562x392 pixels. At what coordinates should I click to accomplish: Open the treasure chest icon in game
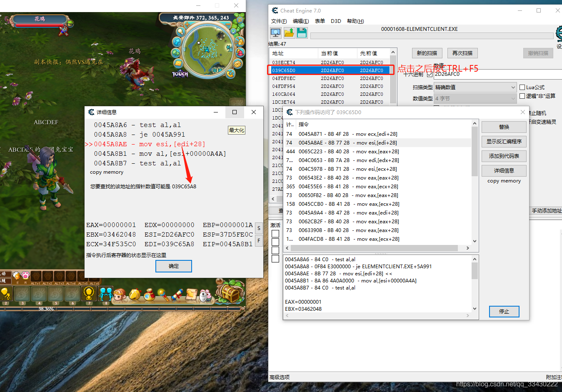point(230,294)
